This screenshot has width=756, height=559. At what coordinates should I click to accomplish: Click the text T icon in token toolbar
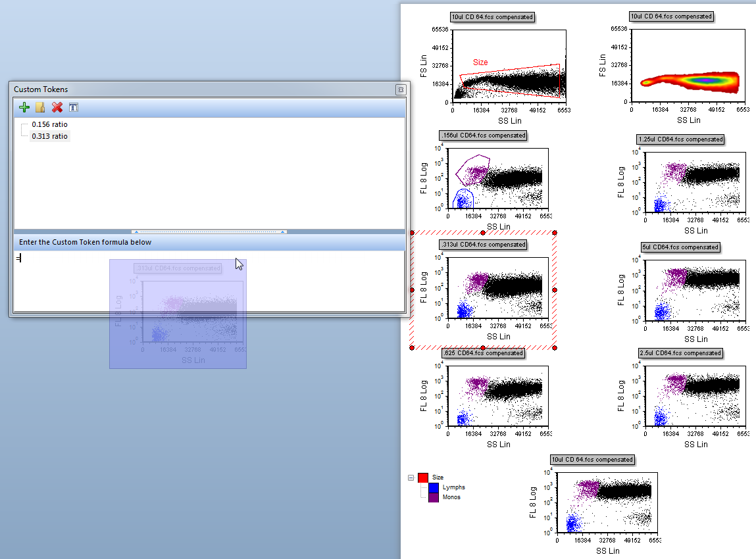pos(74,107)
